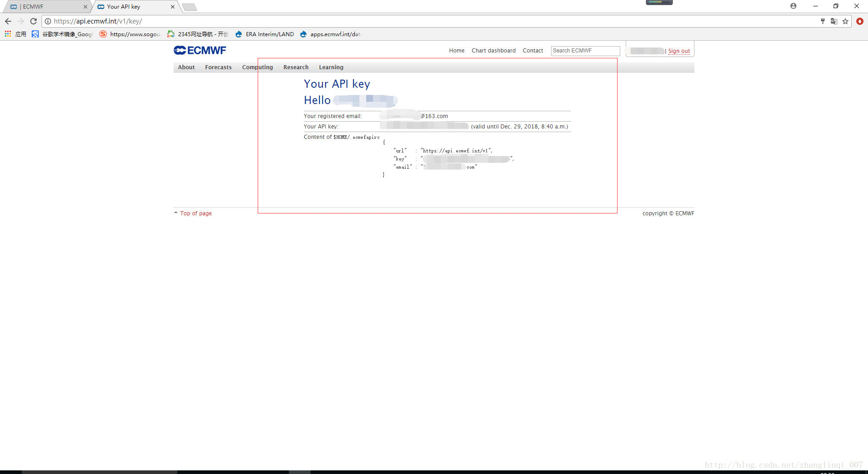Open the Chart dashboard link
The width and height of the screenshot is (868, 474).
pos(494,51)
